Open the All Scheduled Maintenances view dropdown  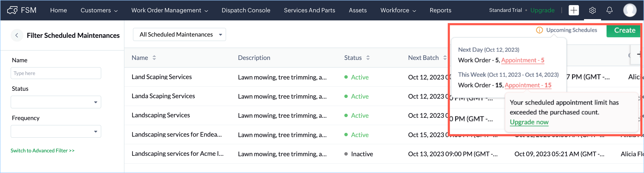tap(179, 34)
